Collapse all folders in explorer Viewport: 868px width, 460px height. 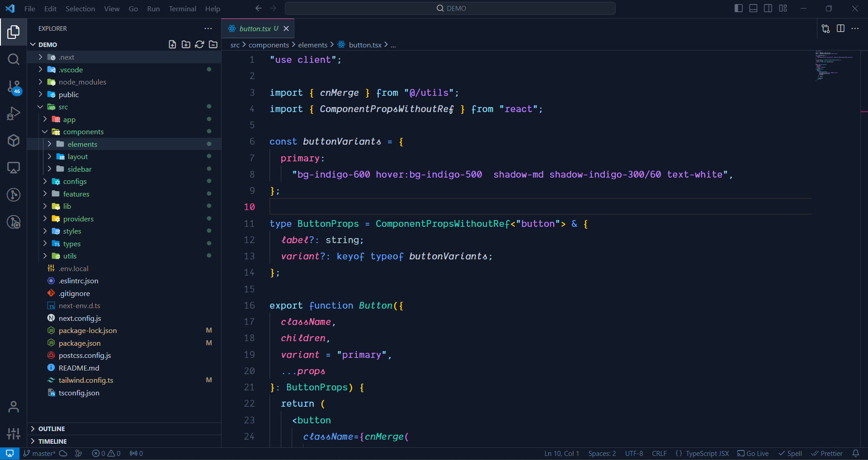tap(213, 44)
